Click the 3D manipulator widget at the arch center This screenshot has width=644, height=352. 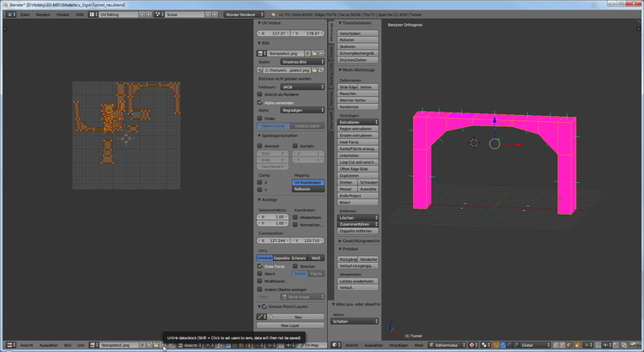[493, 143]
